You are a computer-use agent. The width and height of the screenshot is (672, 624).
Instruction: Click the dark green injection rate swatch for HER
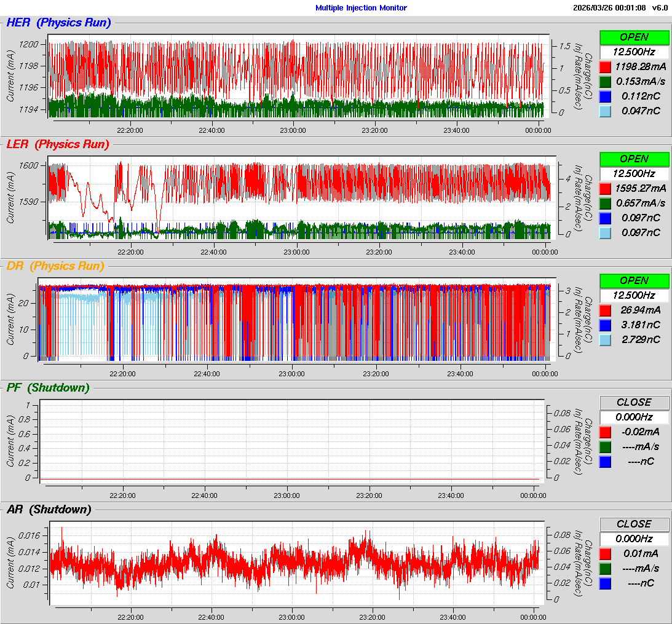pyautogui.click(x=606, y=81)
